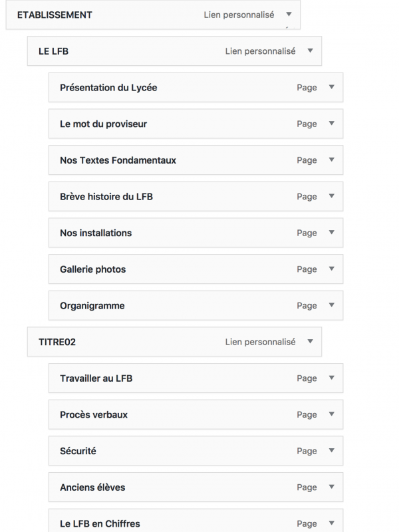
Task: Expand the TITRE02 item arrow
Action: pos(310,342)
